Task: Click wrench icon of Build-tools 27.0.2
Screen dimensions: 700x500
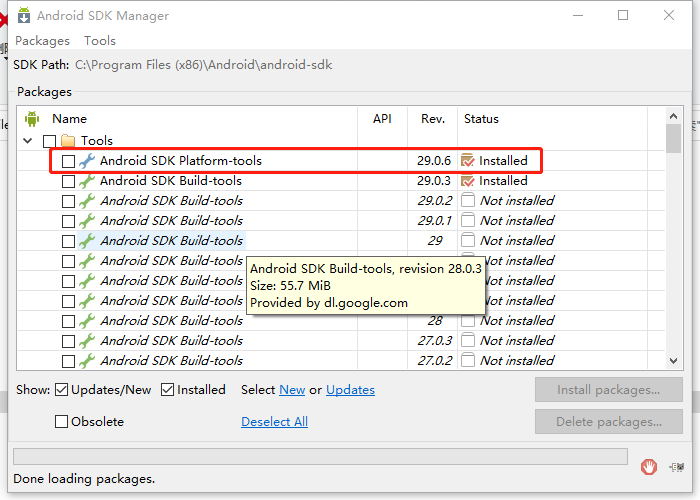Action: [x=87, y=361]
